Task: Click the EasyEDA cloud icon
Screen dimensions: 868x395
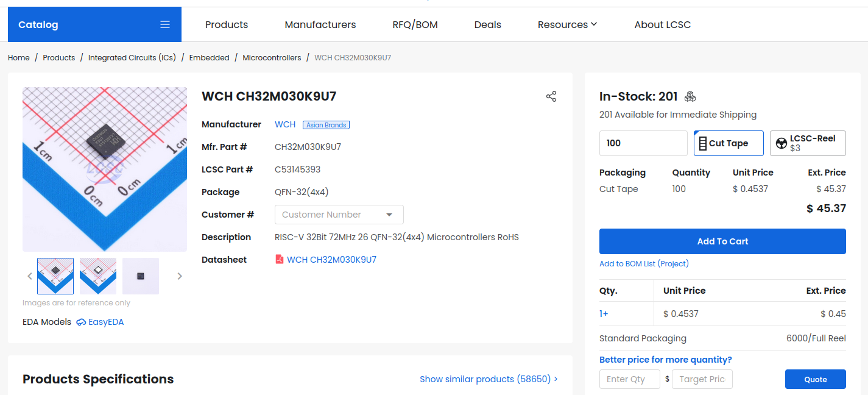Action: (x=81, y=322)
